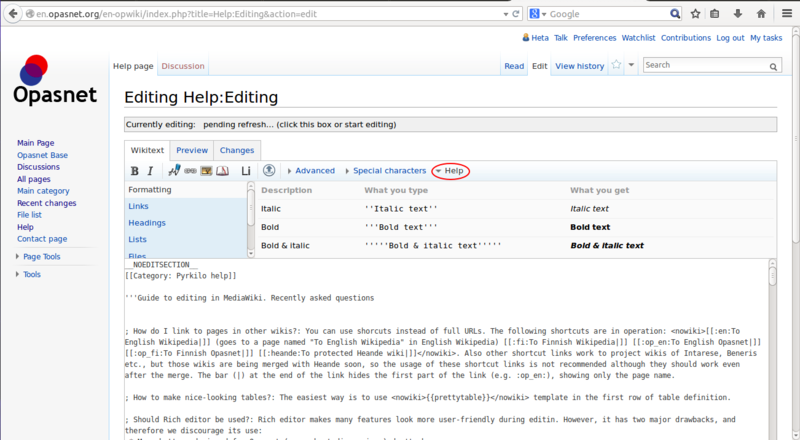Click the italic formatting icon
This screenshot has width=800, height=440.
click(150, 171)
